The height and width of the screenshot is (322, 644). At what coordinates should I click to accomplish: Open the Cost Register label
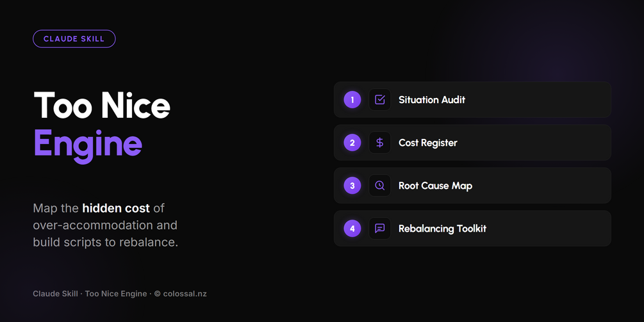427,143
